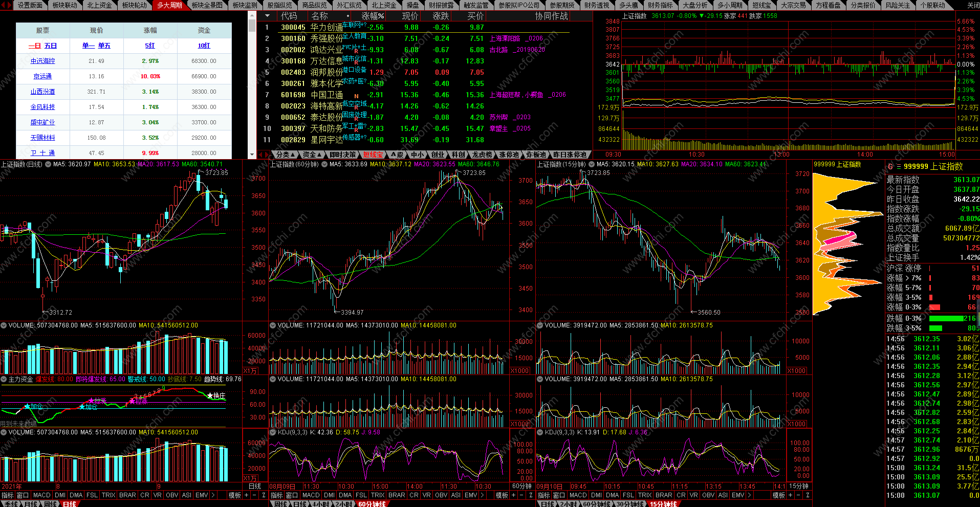Open the 板块全景图 tab
Screen dimensions: 980x507
pyautogui.click(x=207, y=5)
